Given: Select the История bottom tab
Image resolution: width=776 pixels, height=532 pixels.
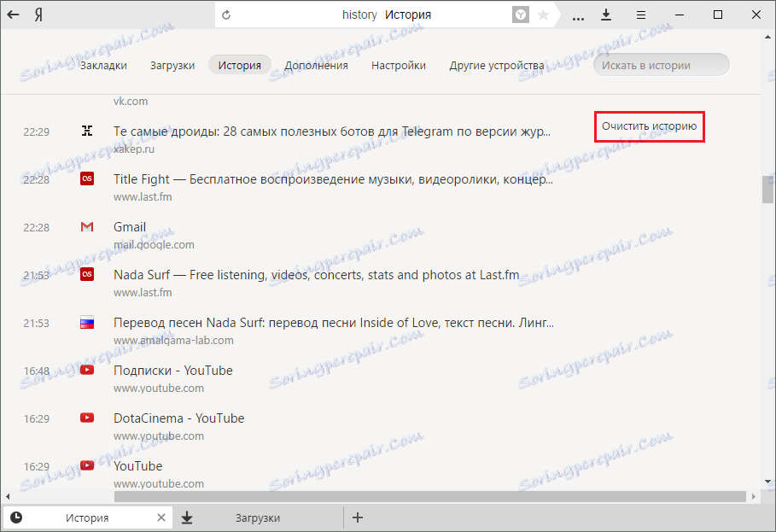Looking at the screenshot, I should point(88,517).
